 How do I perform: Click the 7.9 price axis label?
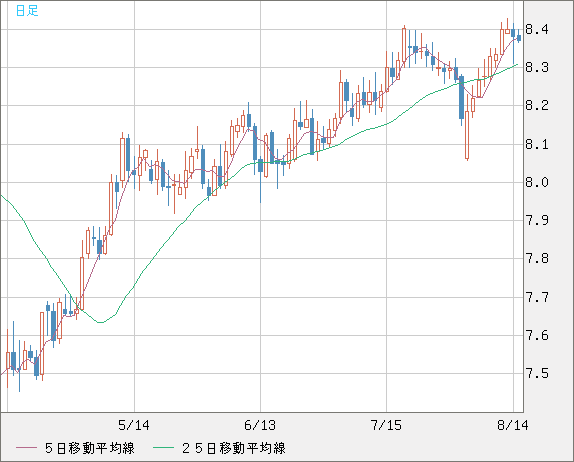pos(537,220)
